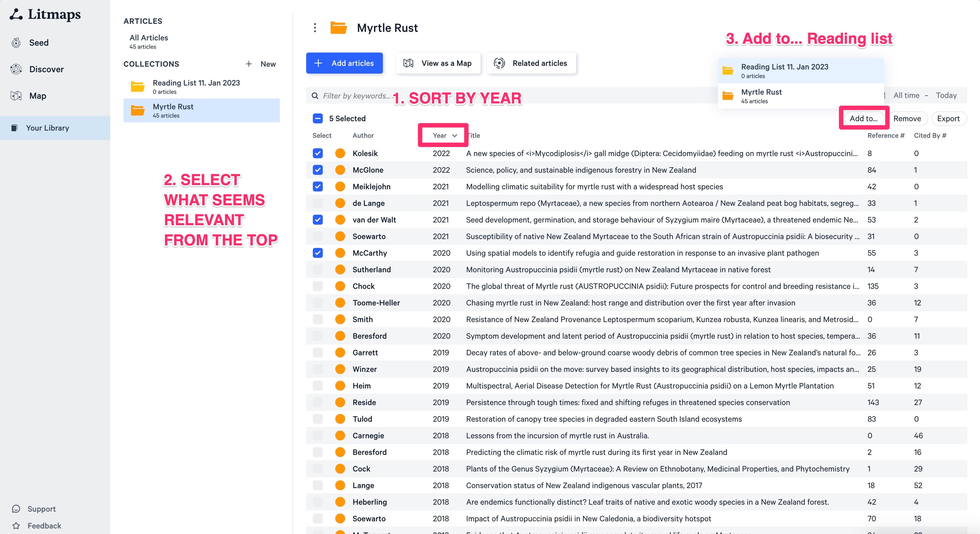Click the Support chat bubble icon
This screenshot has width=980, height=534.
16,509
